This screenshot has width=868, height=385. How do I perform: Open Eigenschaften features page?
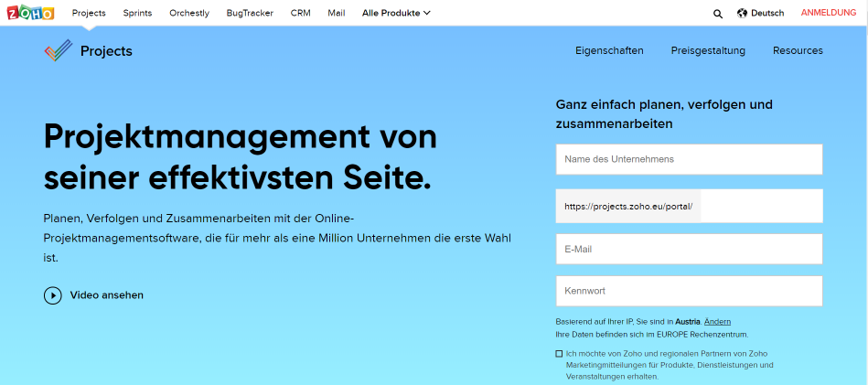click(x=609, y=51)
